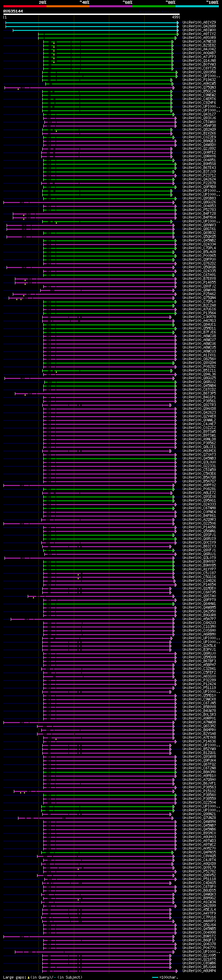
Task: Select the UniRef100_A9KCW5 label
Action: [x=199, y=84]
